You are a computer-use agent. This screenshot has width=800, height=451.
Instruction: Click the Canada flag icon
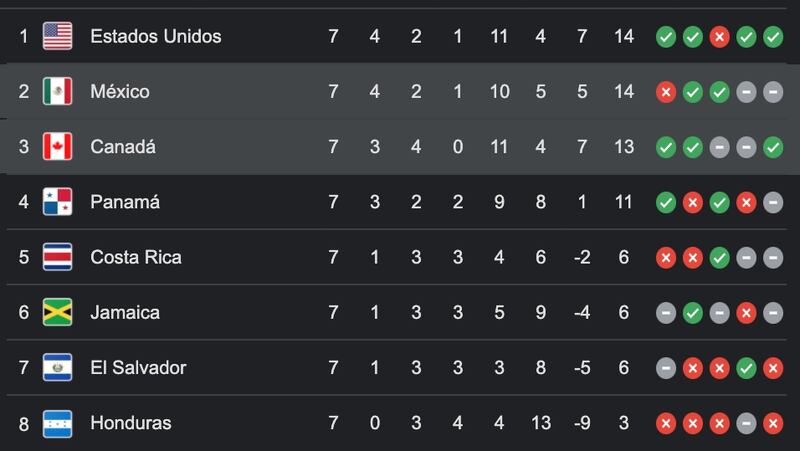pyautogui.click(x=57, y=147)
